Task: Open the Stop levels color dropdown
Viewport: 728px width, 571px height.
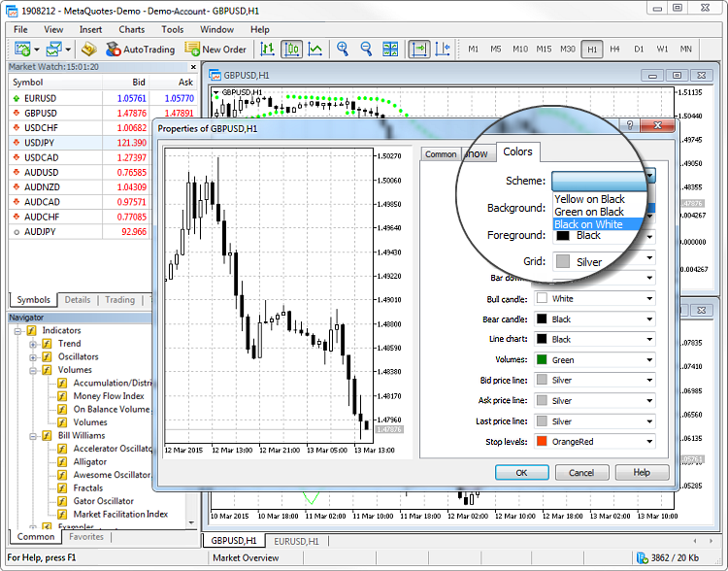Action: [595, 442]
